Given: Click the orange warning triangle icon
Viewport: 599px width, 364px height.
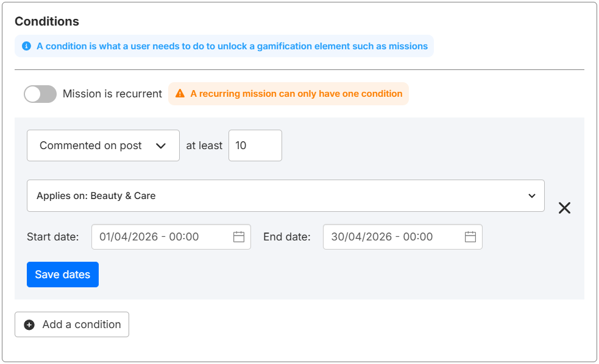Looking at the screenshot, I should click(180, 94).
